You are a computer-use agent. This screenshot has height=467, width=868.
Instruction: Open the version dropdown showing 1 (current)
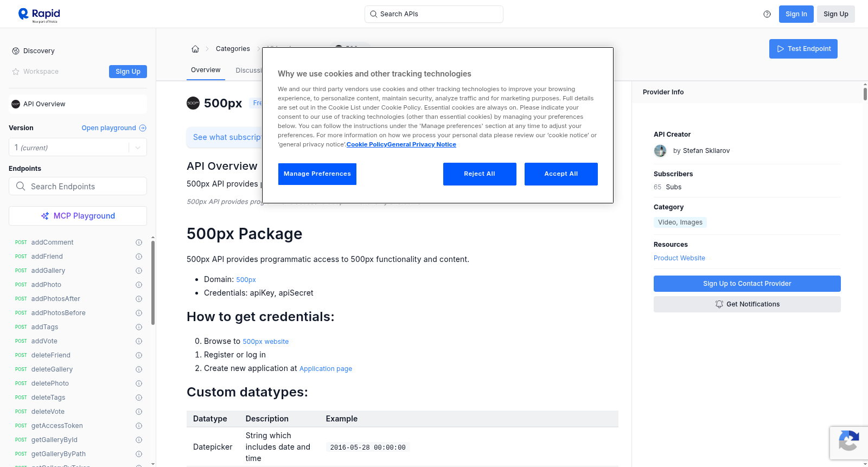coord(78,148)
